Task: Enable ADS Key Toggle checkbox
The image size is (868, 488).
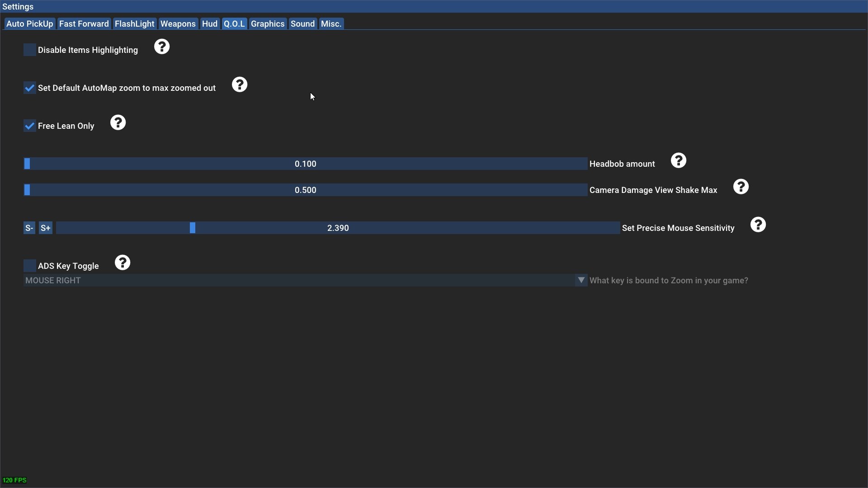Action: click(30, 266)
